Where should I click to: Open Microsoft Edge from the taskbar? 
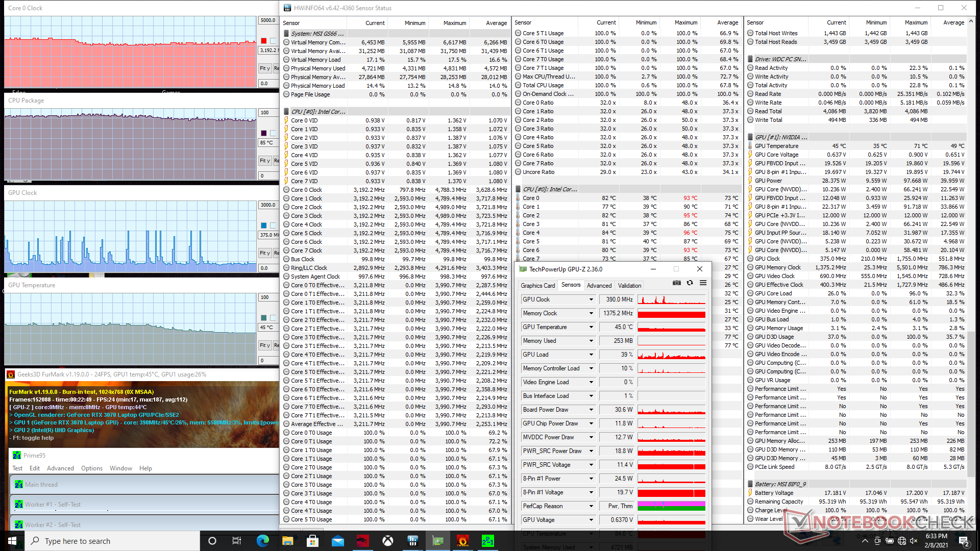262,541
